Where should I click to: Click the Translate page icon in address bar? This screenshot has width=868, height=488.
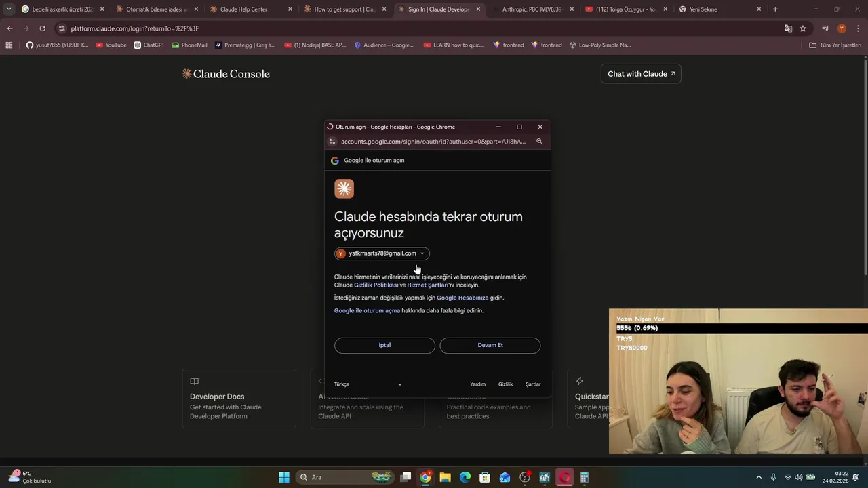tap(788, 28)
